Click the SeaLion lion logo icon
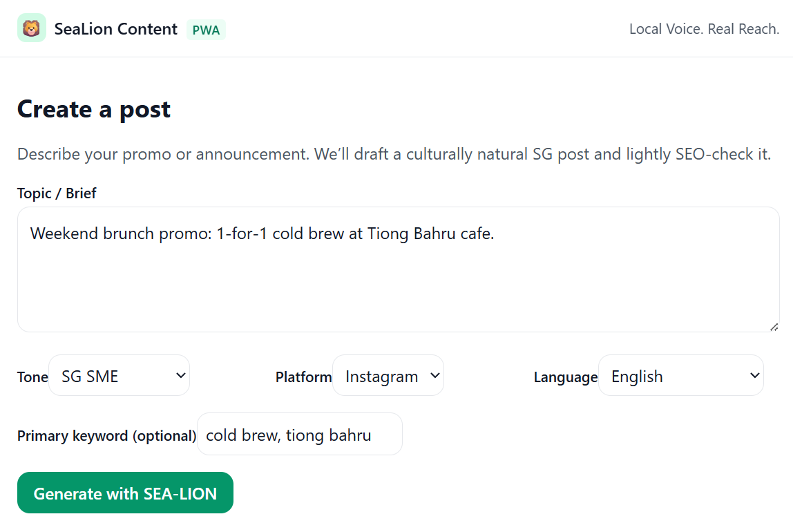 click(31, 28)
